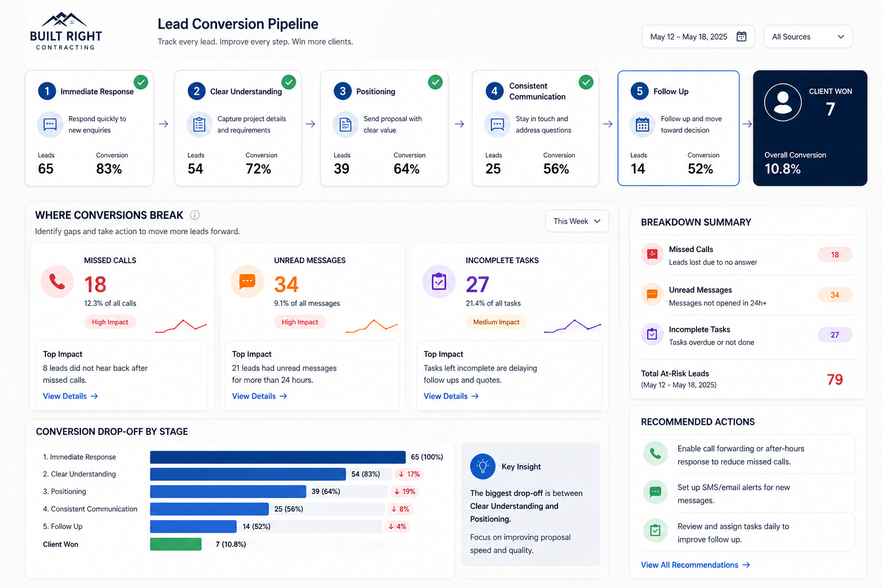
Task: Click the green checkmark on Immediate Response
Action: (141, 82)
